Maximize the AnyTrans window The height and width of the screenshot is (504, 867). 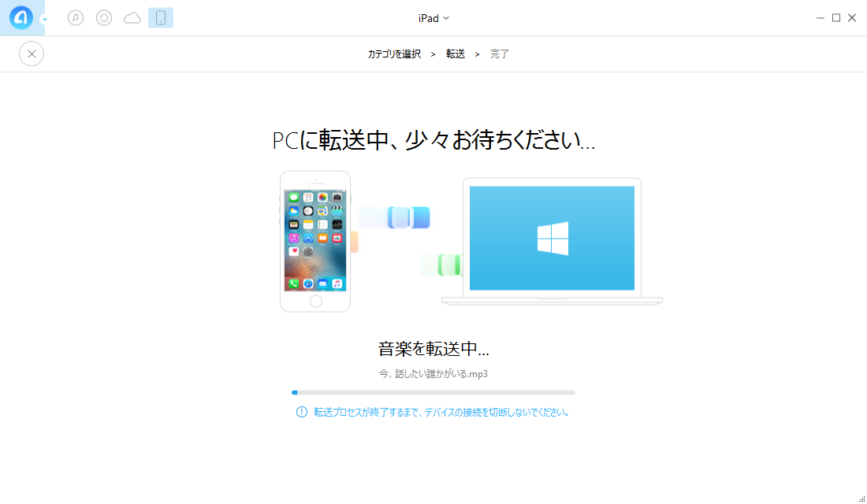point(836,18)
